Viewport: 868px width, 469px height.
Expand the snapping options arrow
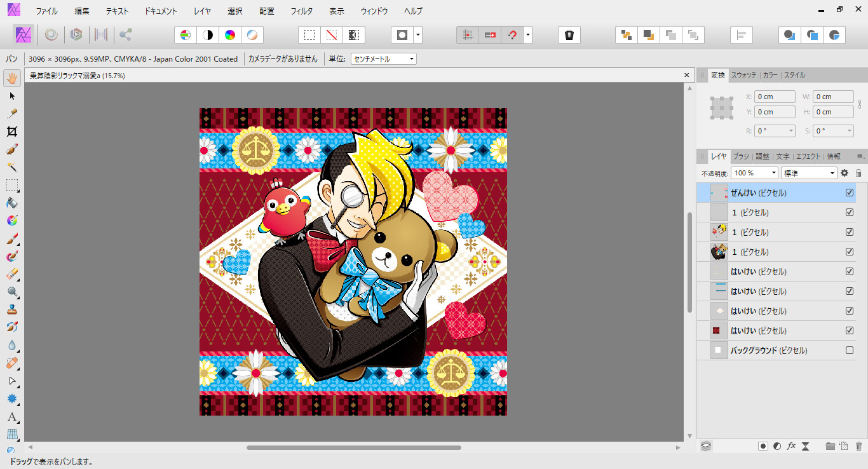[527, 35]
